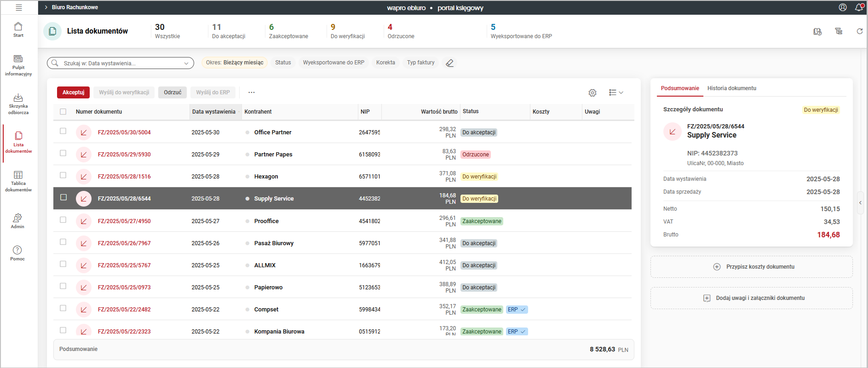The height and width of the screenshot is (368, 868).
Task: Open Lista dokumentów in sidebar
Action: (18, 143)
